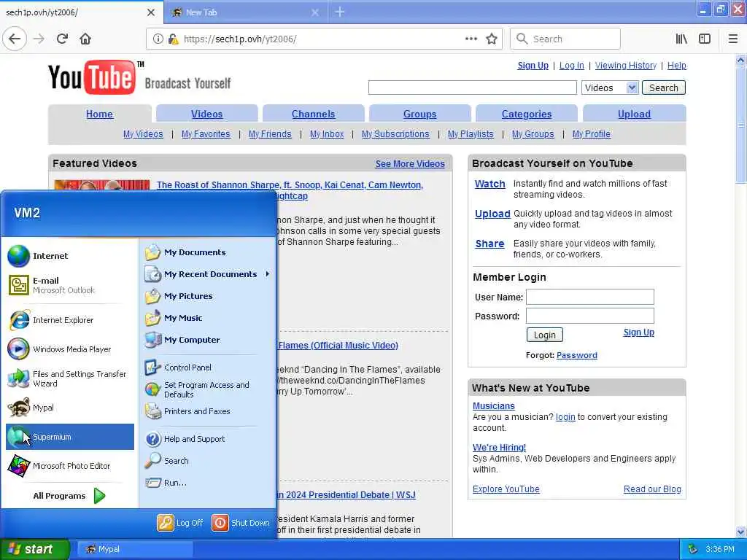Launch Mypal browser from Start menu

click(x=69, y=408)
